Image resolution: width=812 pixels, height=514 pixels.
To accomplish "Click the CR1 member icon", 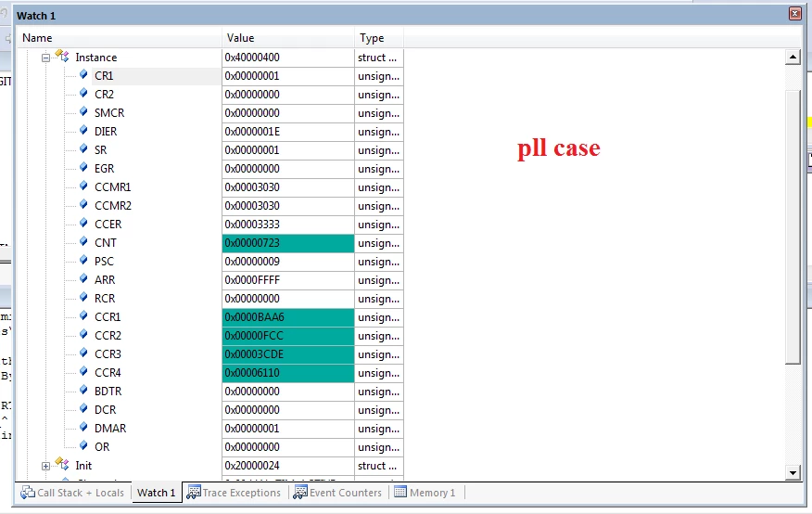I will point(83,74).
